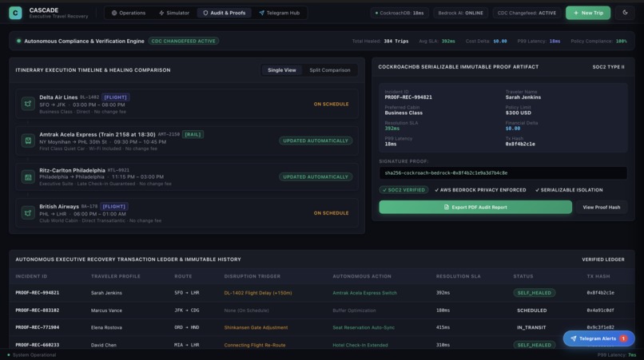This screenshot has height=360, width=644.
Task: Click View Proof Hash button
Action: tap(602, 208)
